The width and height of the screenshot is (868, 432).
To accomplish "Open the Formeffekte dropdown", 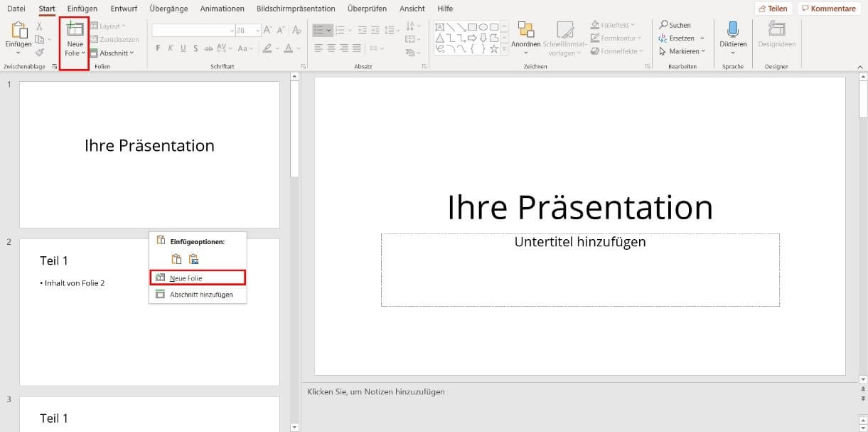I will pyautogui.click(x=616, y=51).
